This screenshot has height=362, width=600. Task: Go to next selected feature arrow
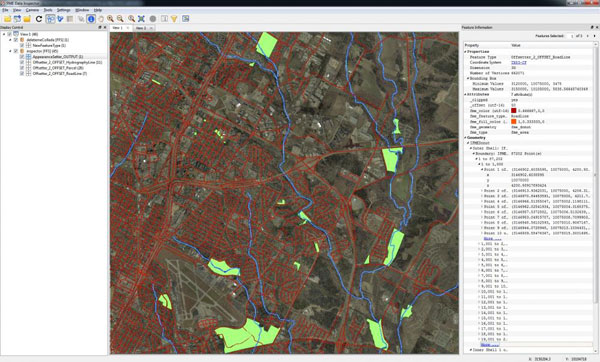tap(594, 36)
